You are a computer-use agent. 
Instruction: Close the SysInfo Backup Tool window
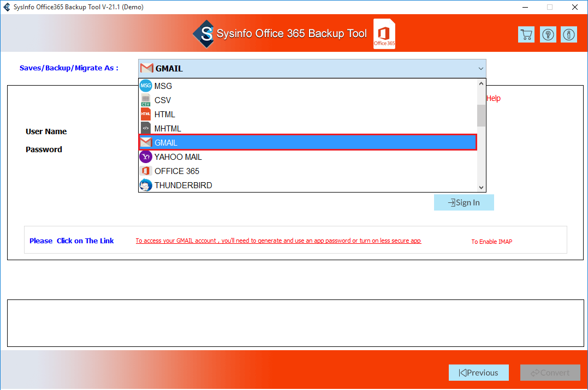point(575,7)
